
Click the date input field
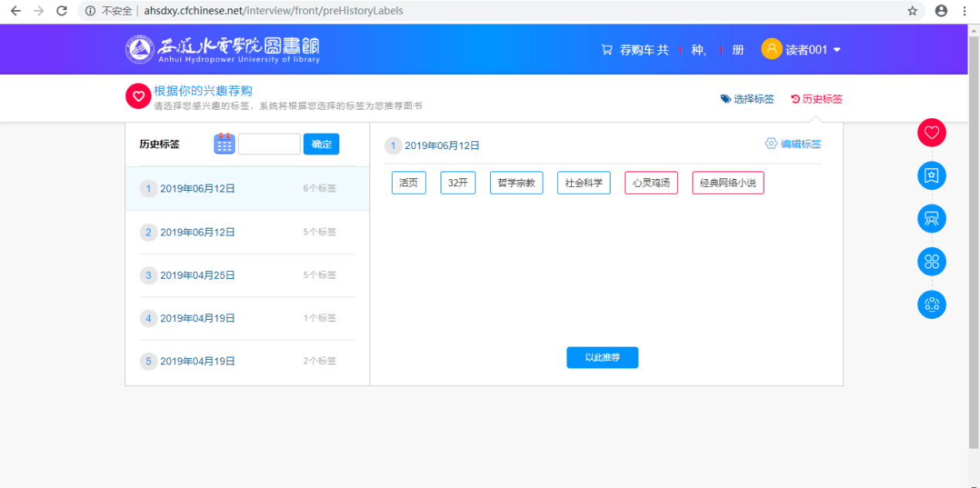[269, 144]
